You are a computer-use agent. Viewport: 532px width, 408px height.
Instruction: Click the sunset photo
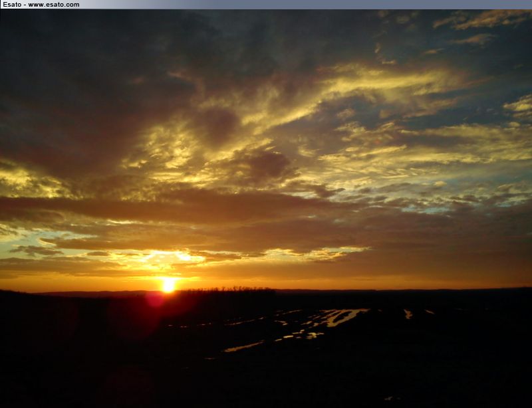266,209
